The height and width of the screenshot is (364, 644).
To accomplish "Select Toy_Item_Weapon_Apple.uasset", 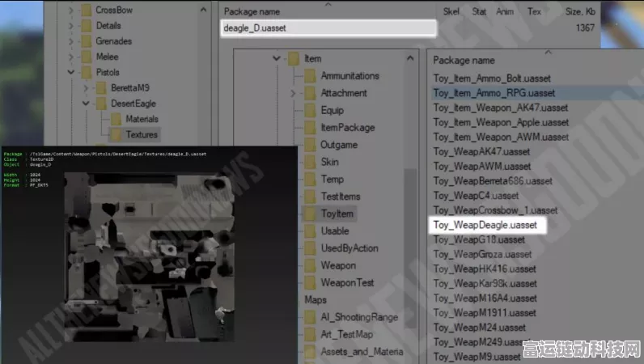I will 501,122.
